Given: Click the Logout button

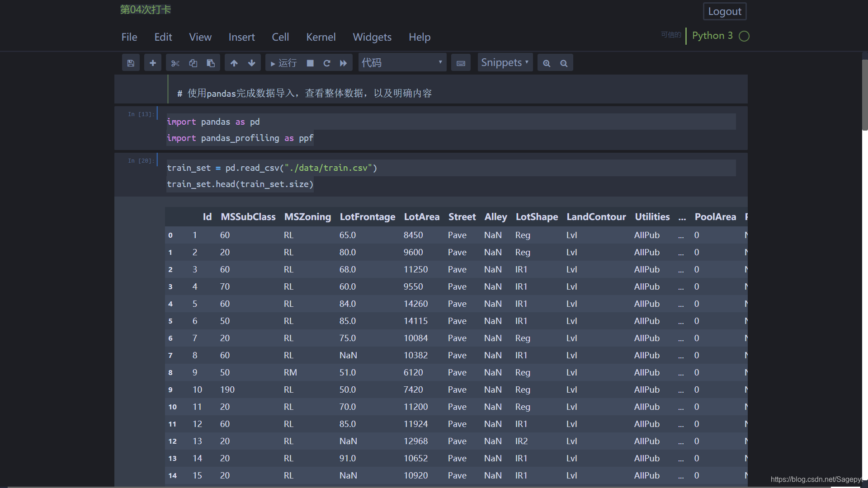Looking at the screenshot, I should coord(725,11).
